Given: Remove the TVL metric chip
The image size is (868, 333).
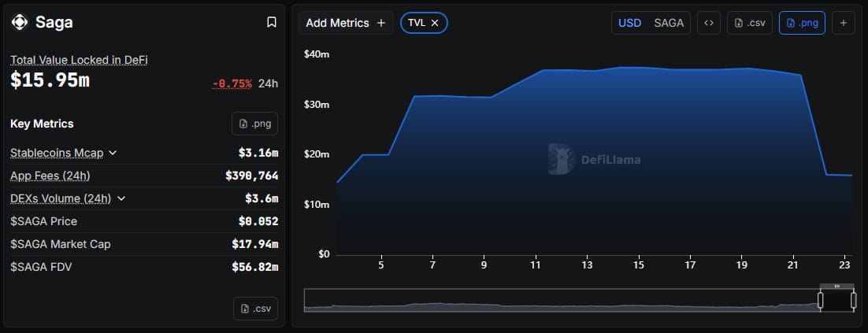Looking at the screenshot, I should tap(435, 23).
